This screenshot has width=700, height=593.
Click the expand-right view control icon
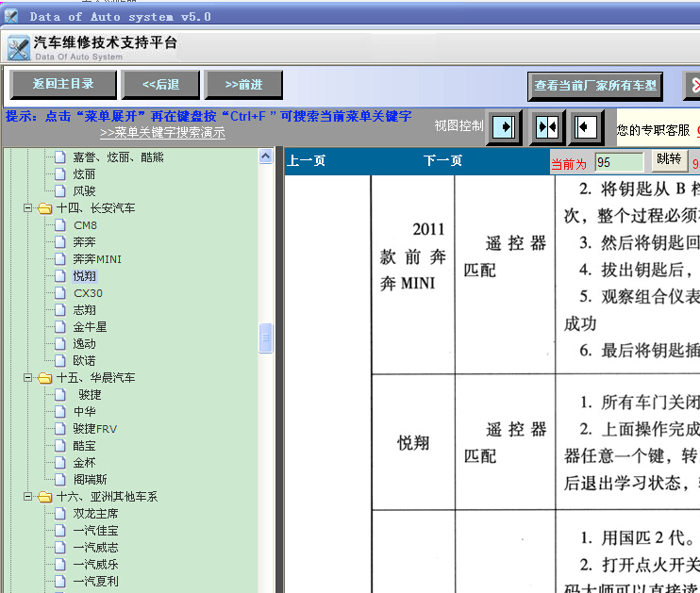(x=504, y=127)
